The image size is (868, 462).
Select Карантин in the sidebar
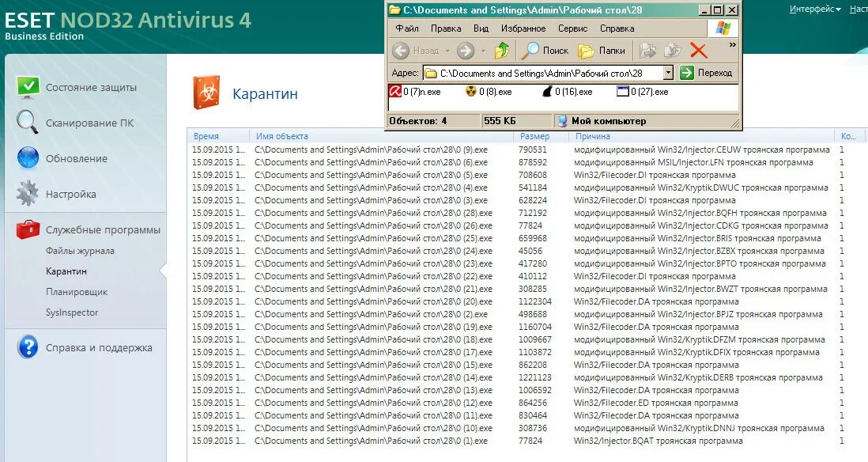point(66,271)
